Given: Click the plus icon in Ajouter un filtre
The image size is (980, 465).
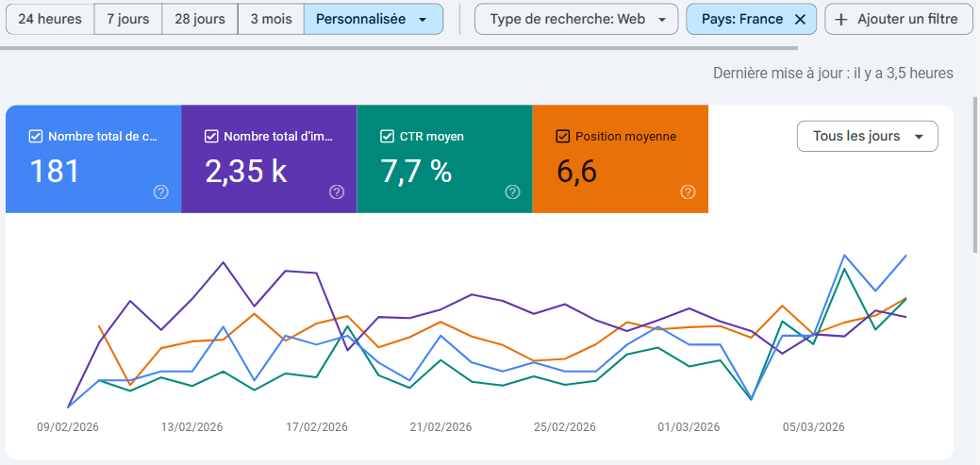Looking at the screenshot, I should tap(841, 20).
